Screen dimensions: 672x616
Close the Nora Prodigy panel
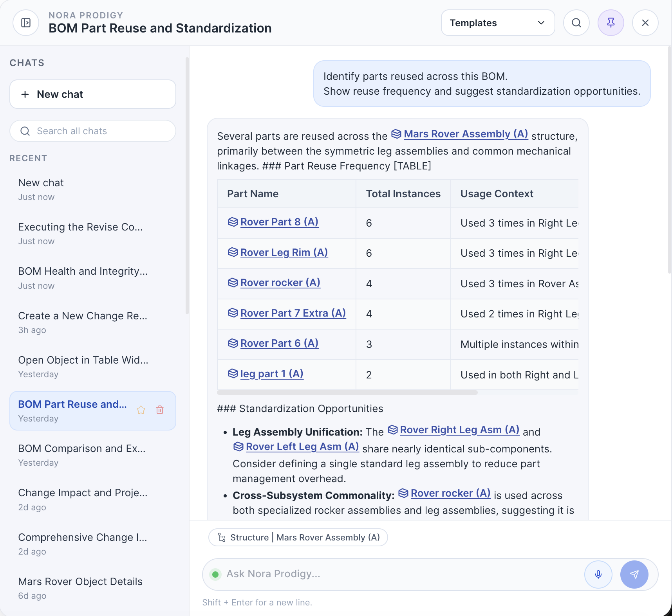point(645,23)
